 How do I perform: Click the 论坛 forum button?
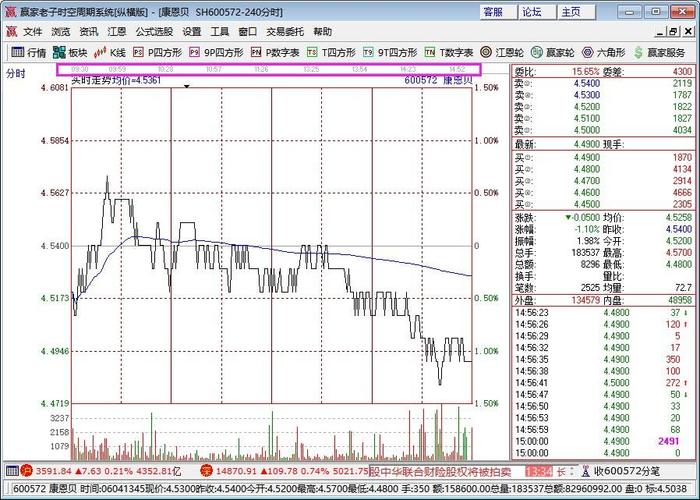tap(537, 12)
